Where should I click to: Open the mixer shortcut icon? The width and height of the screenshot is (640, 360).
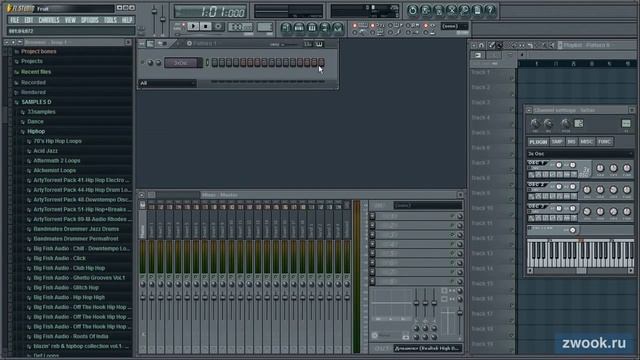338,27
